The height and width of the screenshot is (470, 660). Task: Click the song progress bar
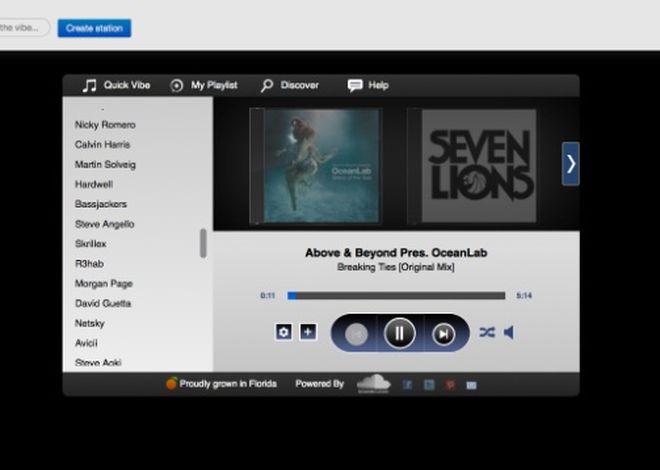(396, 296)
